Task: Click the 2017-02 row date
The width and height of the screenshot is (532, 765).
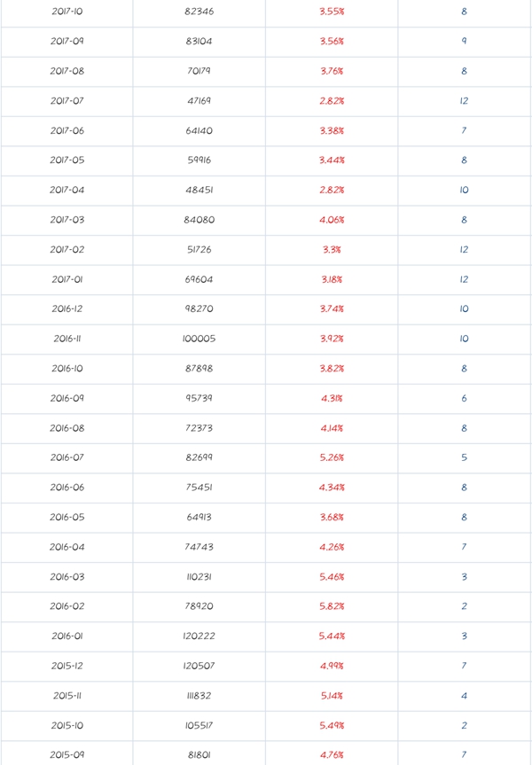Action: pyautogui.click(x=66, y=249)
